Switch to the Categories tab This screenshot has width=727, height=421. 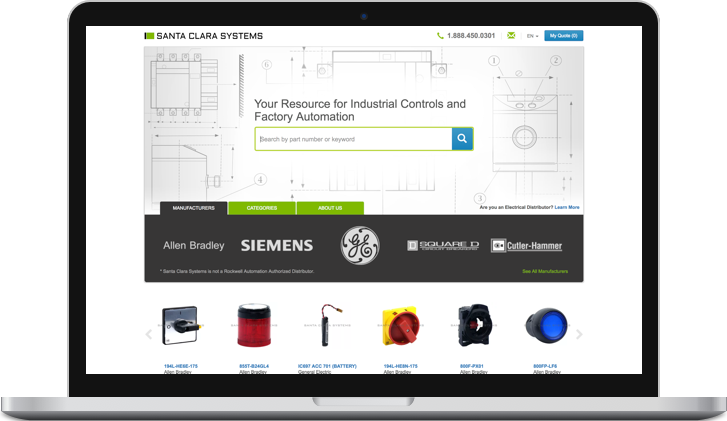[262, 208]
